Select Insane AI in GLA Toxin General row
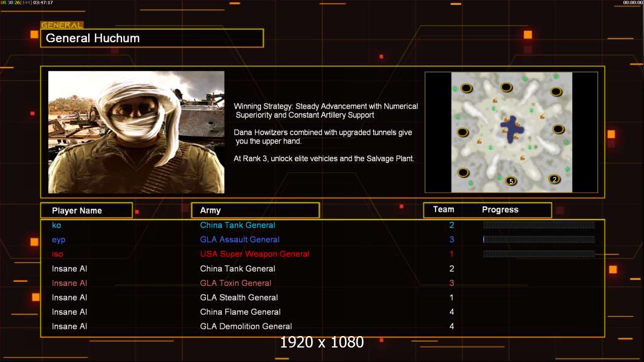The width and height of the screenshot is (644, 362). [x=69, y=283]
